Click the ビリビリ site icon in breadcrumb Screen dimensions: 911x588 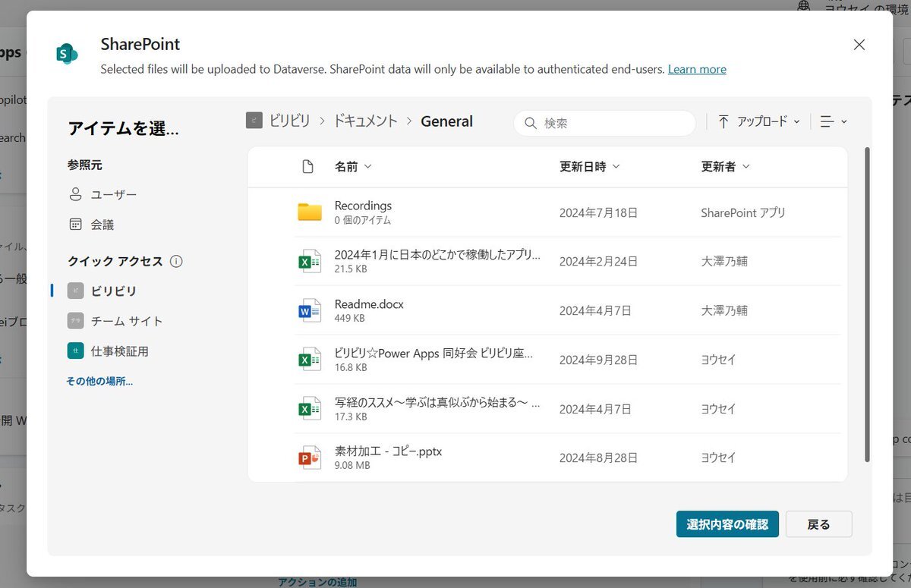click(254, 121)
